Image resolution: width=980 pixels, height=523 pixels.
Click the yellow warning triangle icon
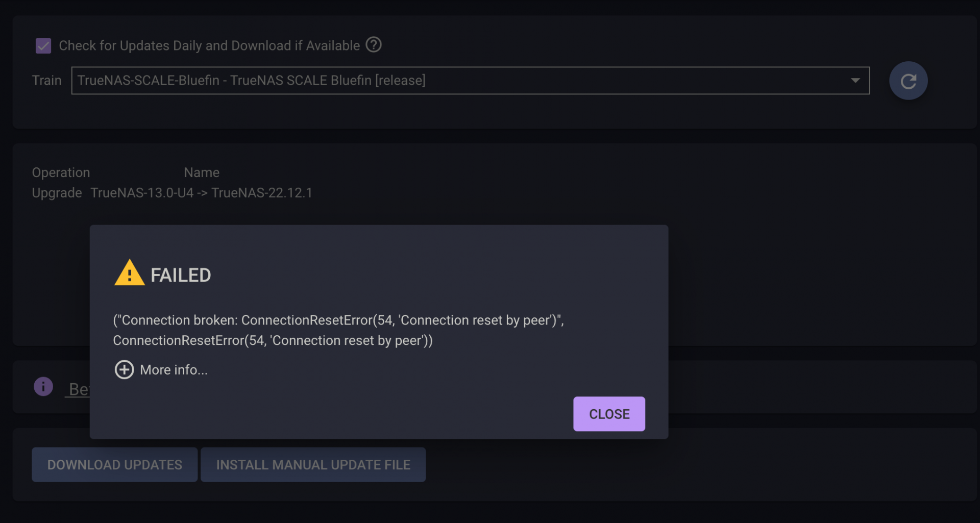click(130, 273)
